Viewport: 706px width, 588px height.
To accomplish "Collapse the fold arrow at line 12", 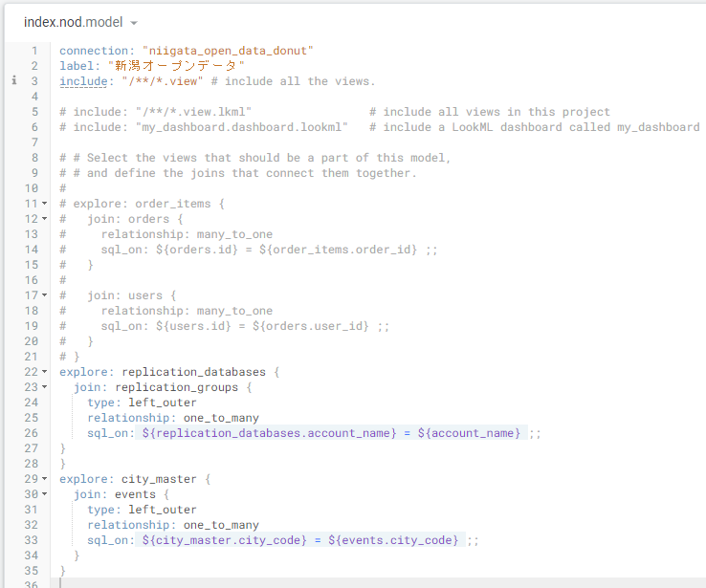I will click(x=45, y=219).
